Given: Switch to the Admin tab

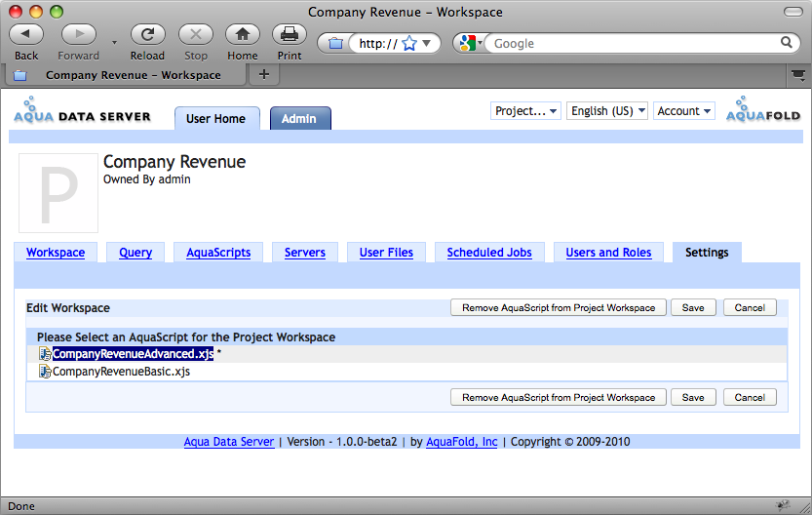Looking at the screenshot, I should 300,119.
